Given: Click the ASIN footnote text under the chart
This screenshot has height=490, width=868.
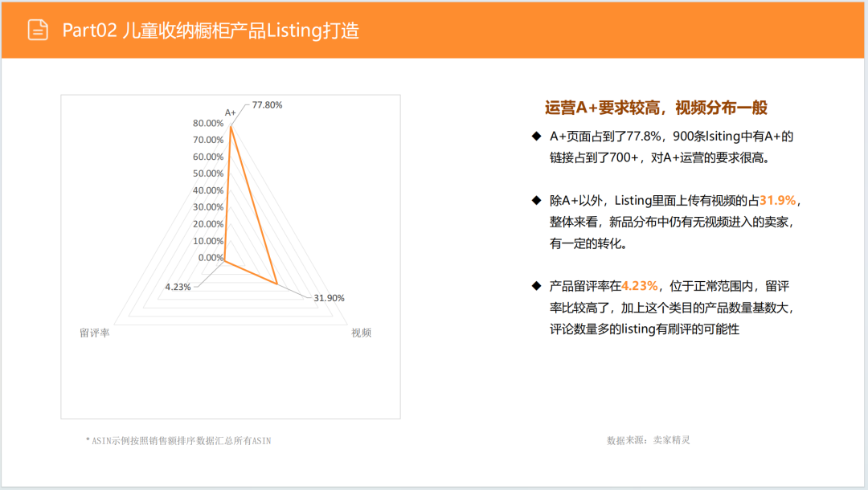Looking at the screenshot, I should tap(178, 439).
